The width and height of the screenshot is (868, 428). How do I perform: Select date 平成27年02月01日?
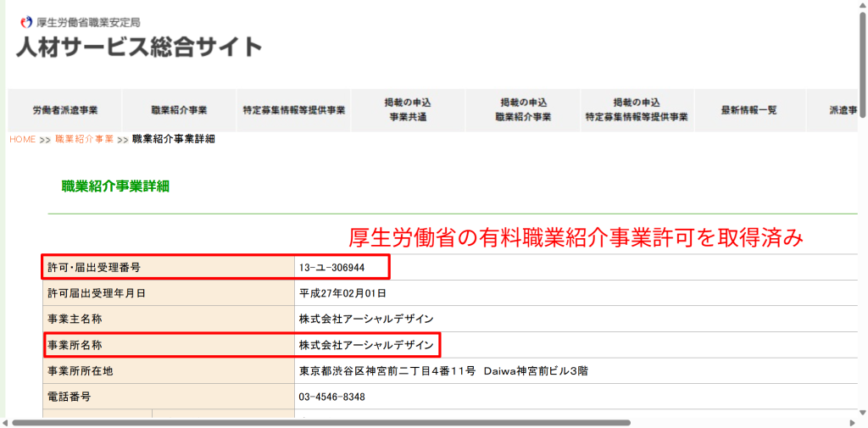pyautogui.click(x=342, y=293)
